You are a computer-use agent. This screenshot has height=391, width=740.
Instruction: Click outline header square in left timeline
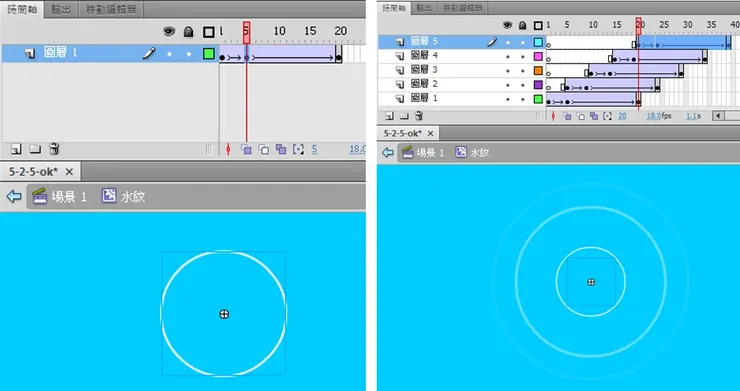pos(209,32)
